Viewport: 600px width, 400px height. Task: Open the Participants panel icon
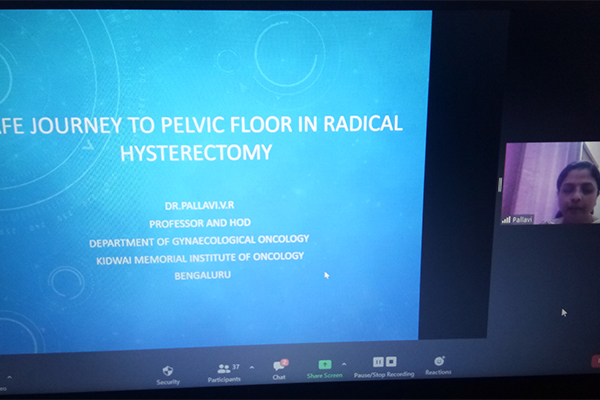(220, 367)
